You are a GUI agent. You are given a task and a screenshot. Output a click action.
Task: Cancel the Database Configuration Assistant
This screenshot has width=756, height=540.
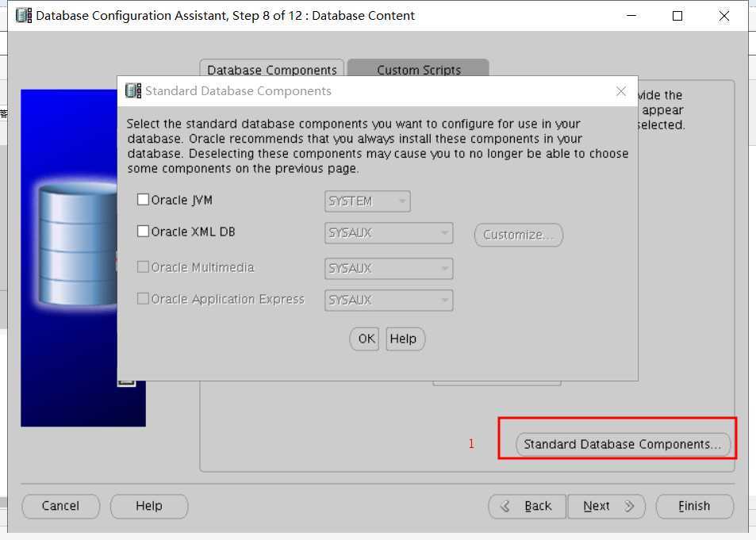point(61,506)
